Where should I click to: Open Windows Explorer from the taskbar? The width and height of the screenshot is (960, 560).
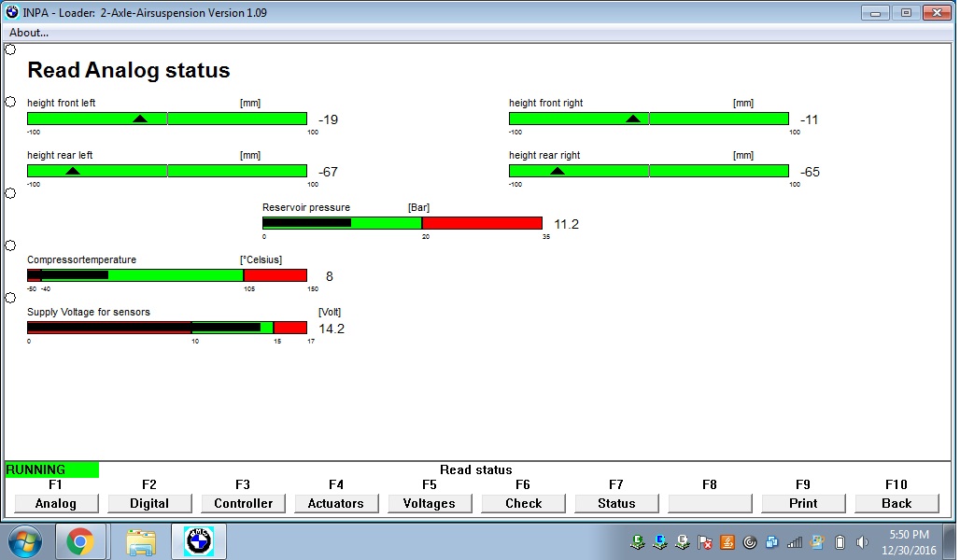click(141, 540)
